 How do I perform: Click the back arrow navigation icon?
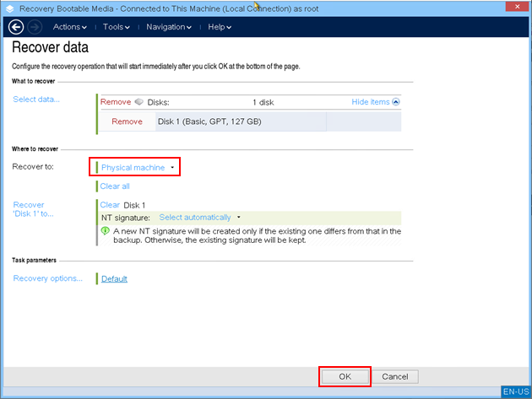14,26
